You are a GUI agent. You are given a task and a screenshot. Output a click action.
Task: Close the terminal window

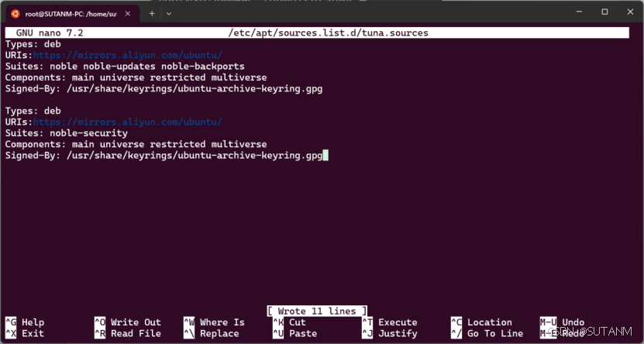631,12
